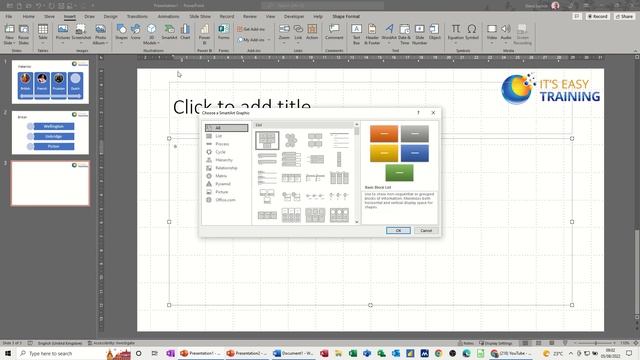Image resolution: width=640 pixels, height=360 pixels.
Task: Click Cancel in the SmartArt dialog
Action: [x=426, y=231]
